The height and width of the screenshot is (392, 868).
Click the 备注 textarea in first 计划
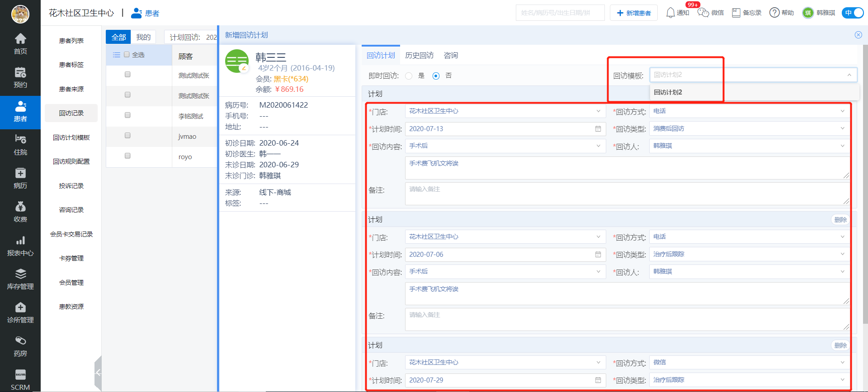627,194
